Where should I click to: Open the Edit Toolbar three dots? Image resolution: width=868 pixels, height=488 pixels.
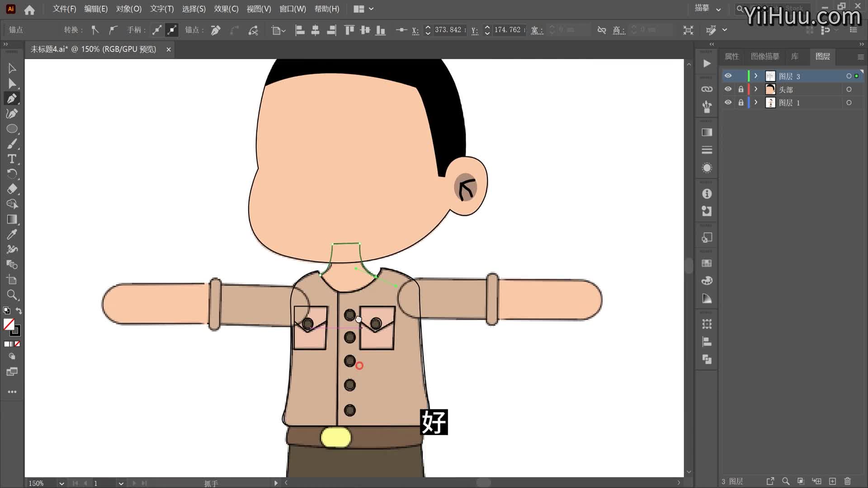point(12,392)
